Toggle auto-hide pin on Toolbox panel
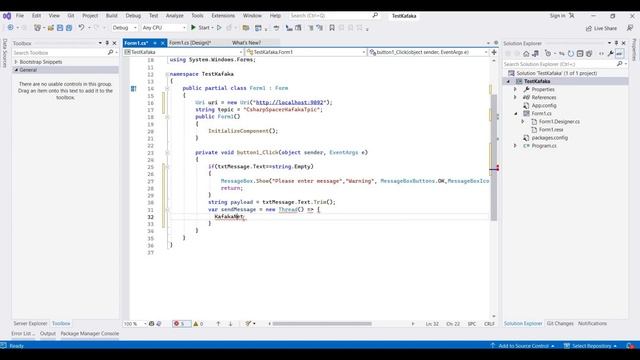This screenshot has height=360, width=640. click(107, 43)
